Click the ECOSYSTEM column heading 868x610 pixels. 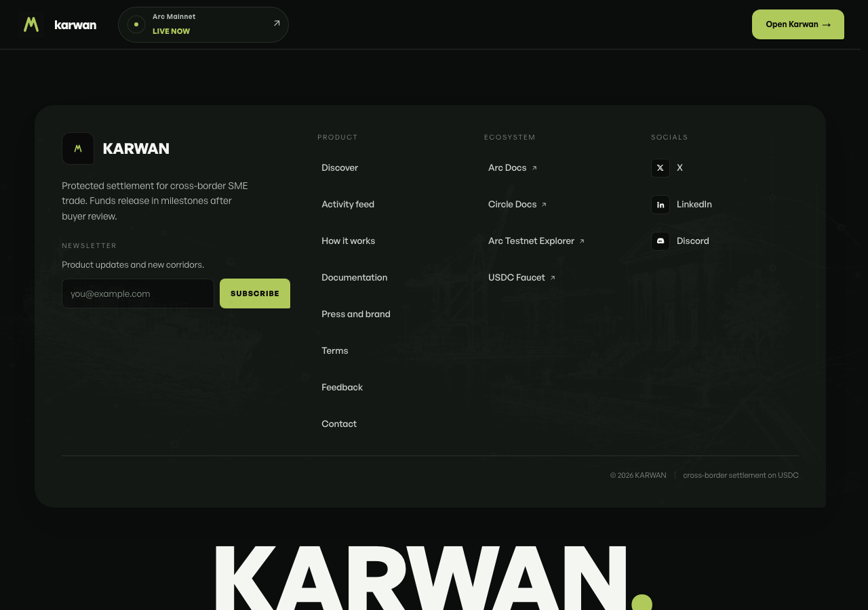tap(510, 138)
